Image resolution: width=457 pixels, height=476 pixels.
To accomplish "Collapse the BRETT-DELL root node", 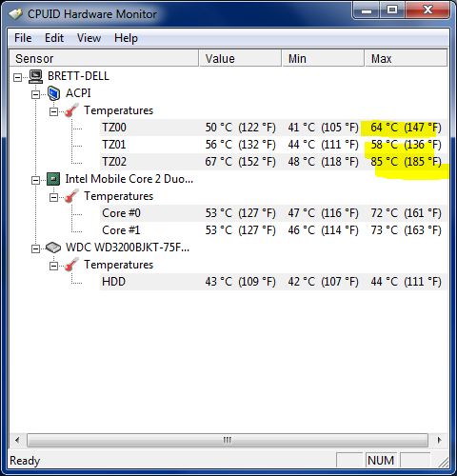I will (x=18, y=77).
